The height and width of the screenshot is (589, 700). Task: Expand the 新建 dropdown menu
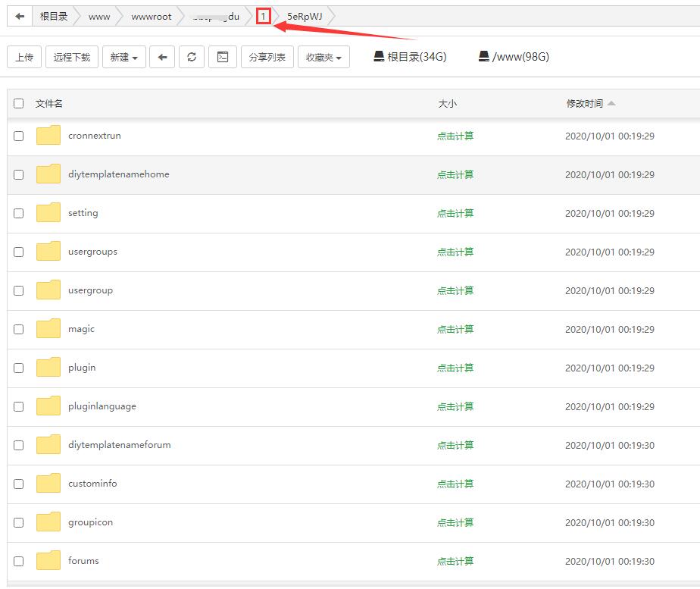point(124,57)
